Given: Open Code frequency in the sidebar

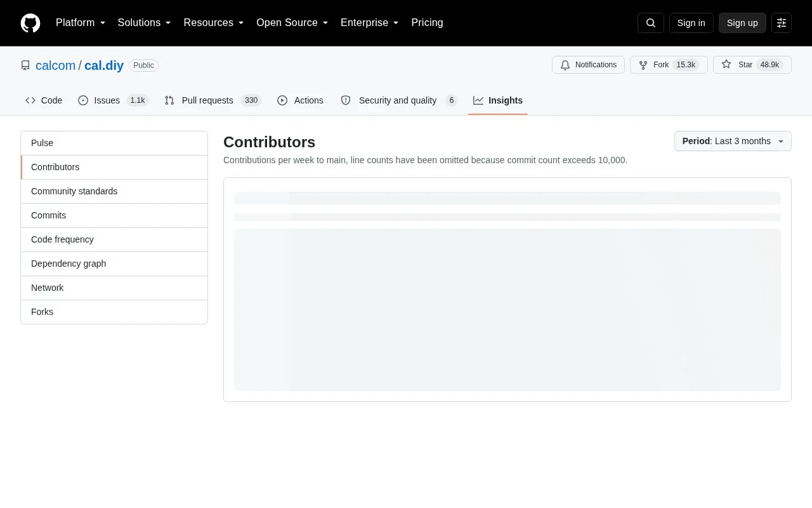Looking at the screenshot, I should (114, 239).
